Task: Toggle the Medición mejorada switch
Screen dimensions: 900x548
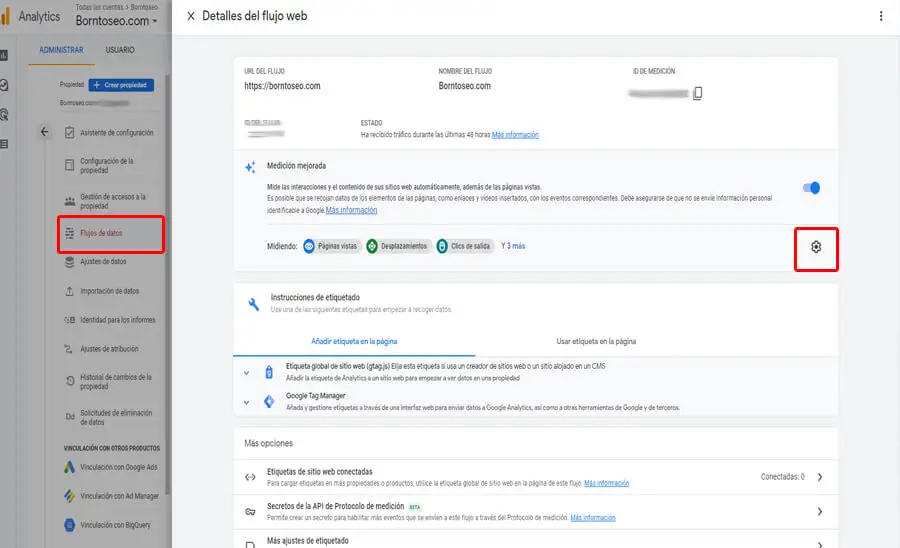Action: [x=812, y=188]
